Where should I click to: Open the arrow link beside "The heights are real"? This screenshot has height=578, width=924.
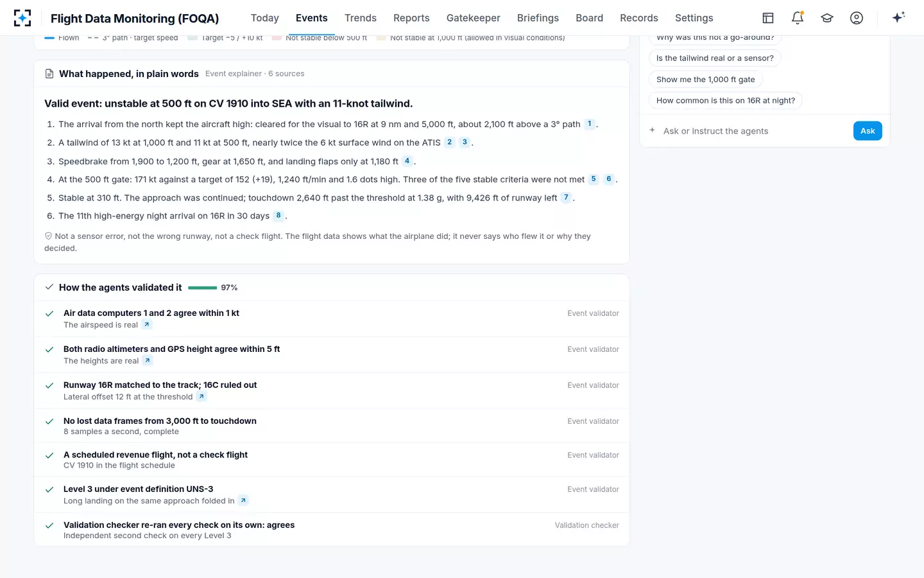coord(148,361)
